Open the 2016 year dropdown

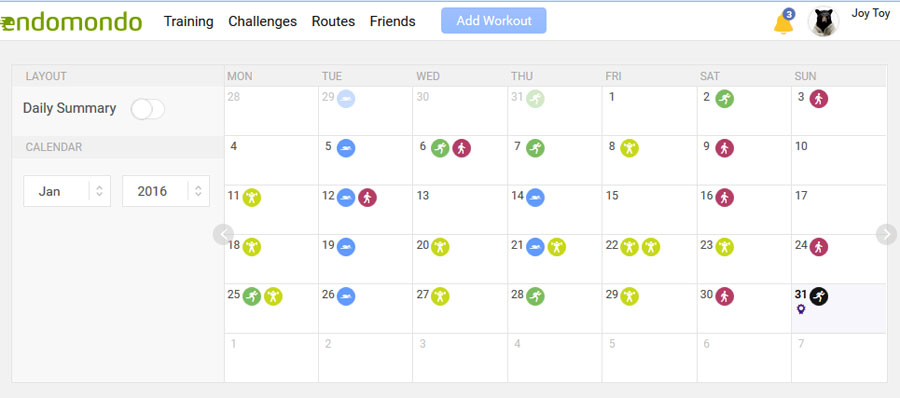pos(166,191)
